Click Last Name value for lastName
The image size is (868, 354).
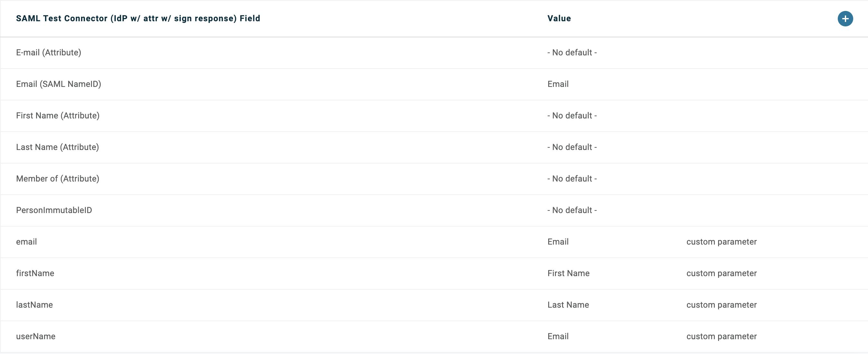pyautogui.click(x=568, y=305)
